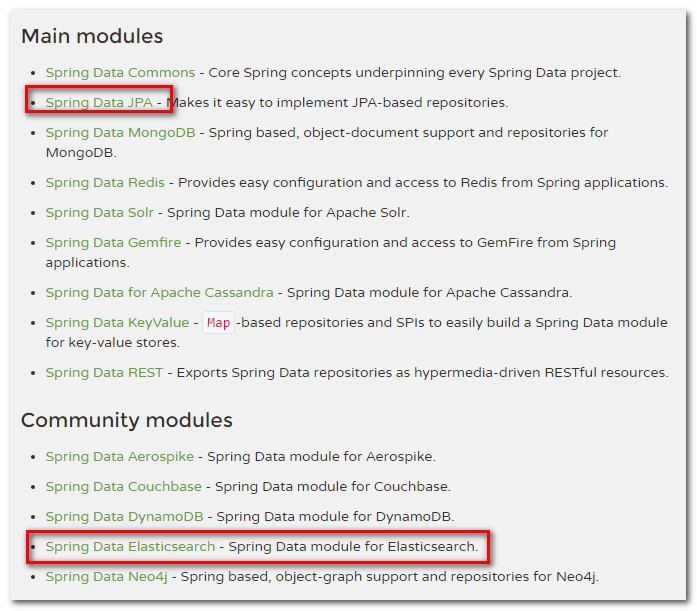The height and width of the screenshot is (611, 697).
Task: Open the Spring Data Commons link
Action: (120, 73)
